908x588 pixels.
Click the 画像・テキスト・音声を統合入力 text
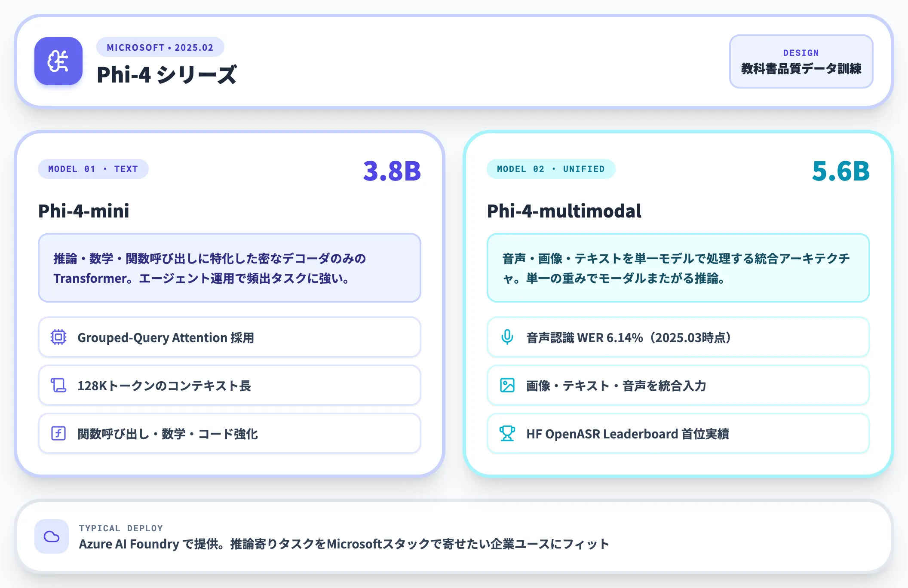(617, 386)
